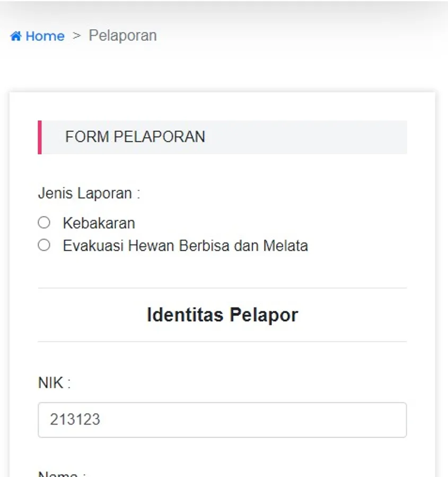Click the house icon in breadcrumb
The image size is (448, 477).
pos(16,36)
